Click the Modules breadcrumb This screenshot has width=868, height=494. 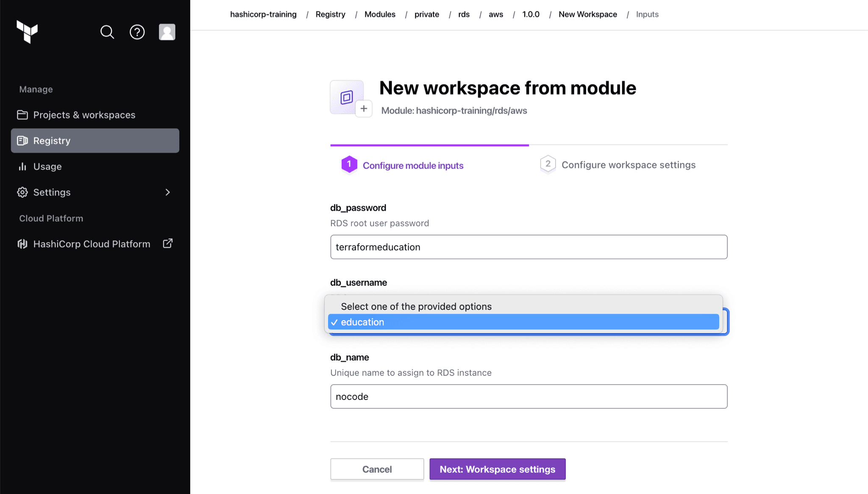(x=380, y=14)
